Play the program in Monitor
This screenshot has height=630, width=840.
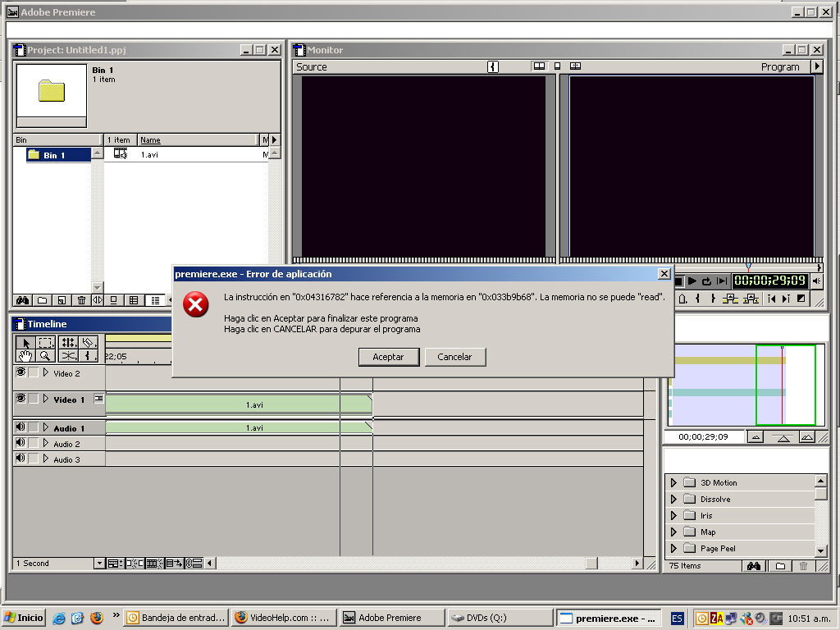point(692,281)
